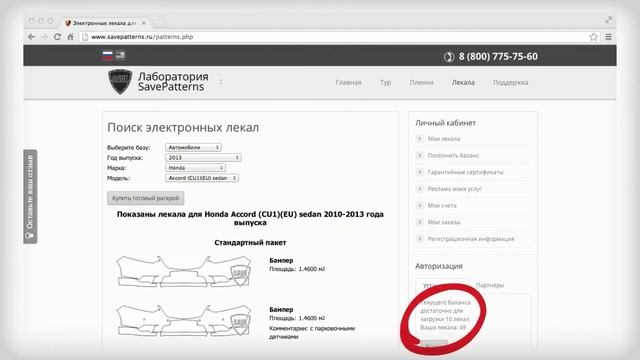Click the 8 (800) 775-75-60 phone number
640x360 pixels.
[498, 57]
